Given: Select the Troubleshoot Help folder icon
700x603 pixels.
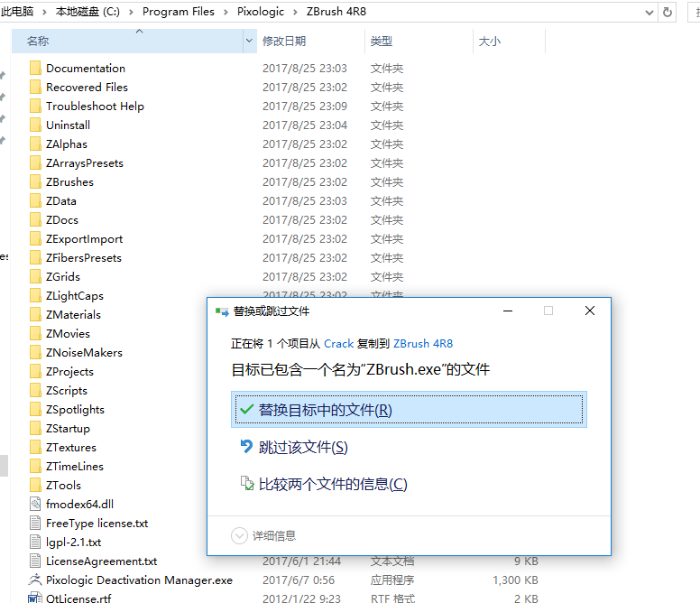Looking at the screenshot, I should [x=36, y=107].
